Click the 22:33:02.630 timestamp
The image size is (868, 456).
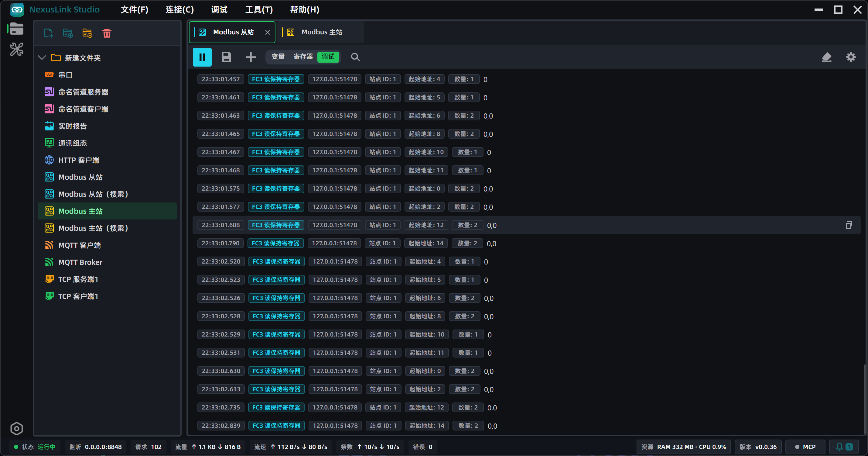tap(221, 371)
